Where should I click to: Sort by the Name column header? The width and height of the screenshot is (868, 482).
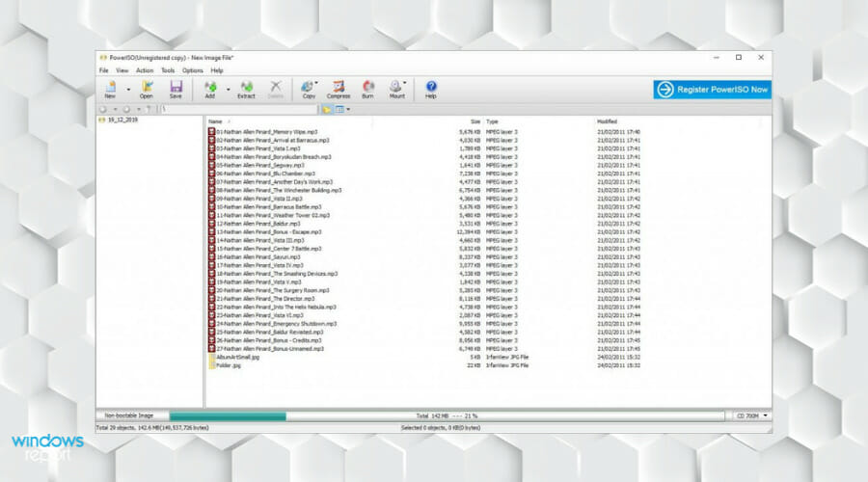215,121
